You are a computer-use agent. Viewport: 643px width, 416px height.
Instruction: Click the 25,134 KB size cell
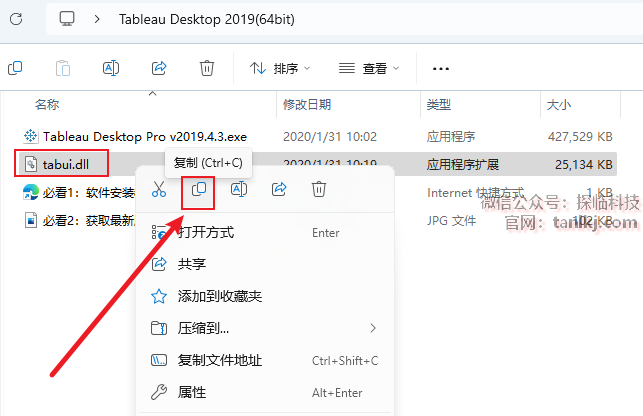(x=584, y=165)
